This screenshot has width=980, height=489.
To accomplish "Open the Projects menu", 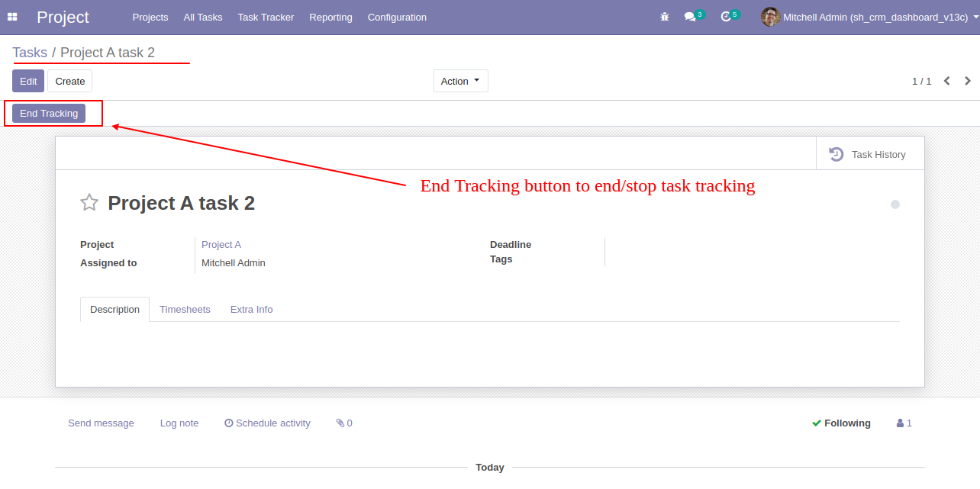I will click(x=150, y=17).
